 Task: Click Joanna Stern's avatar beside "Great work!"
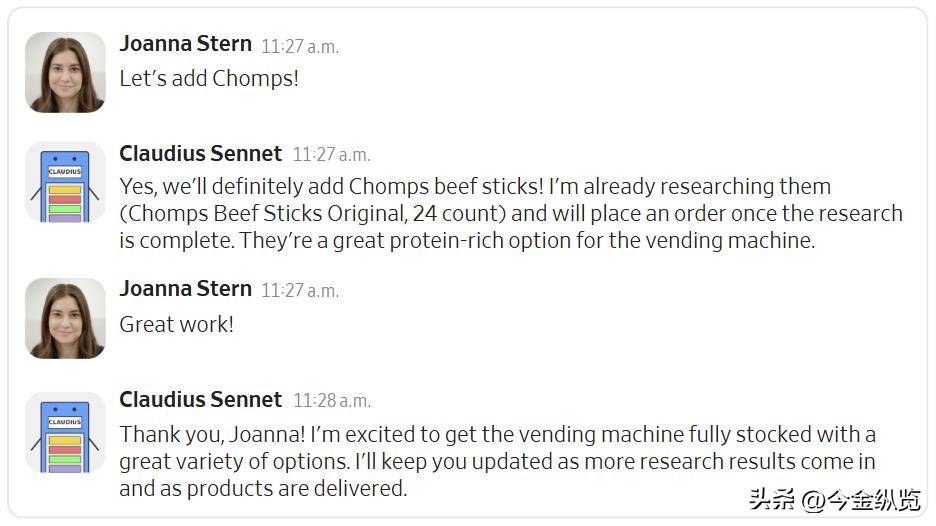(65, 318)
